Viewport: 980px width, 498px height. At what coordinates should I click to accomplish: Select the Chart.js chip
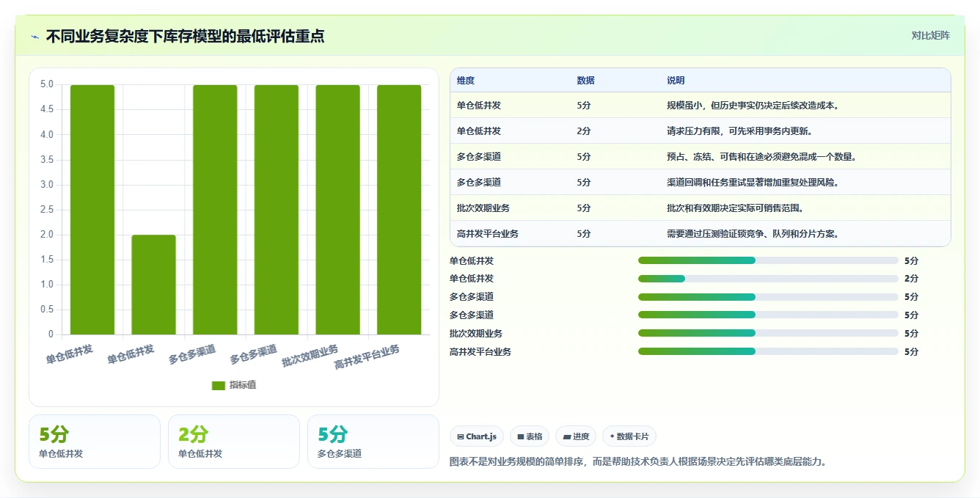pos(477,436)
